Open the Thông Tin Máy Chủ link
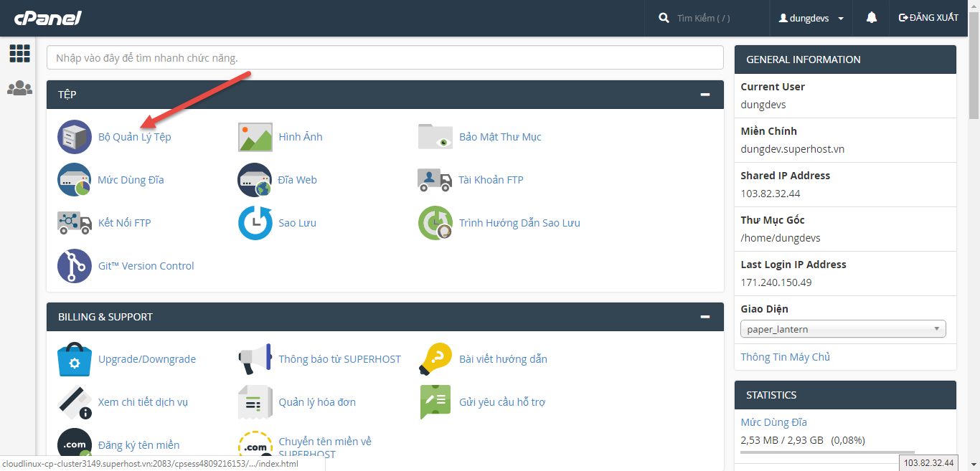Viewport: 980px width, 471px height. [x=785, y=357]
